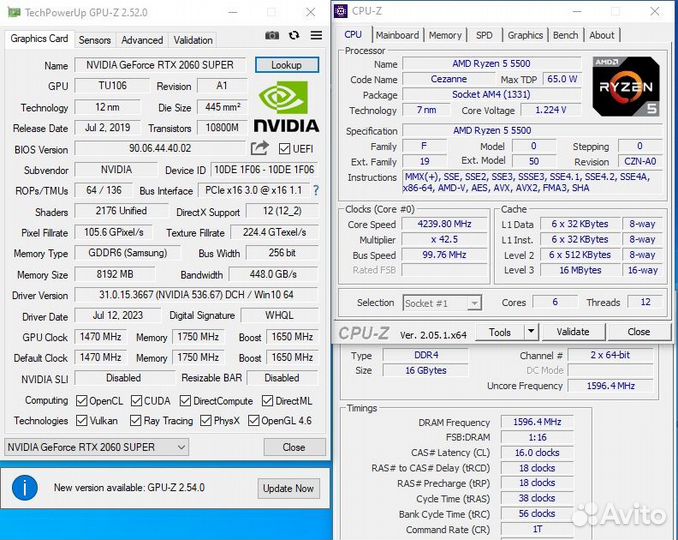The image size is (678, 540).
Task: Expand the Tools dropdown arrow in CPU-Z
Action: 531,332
